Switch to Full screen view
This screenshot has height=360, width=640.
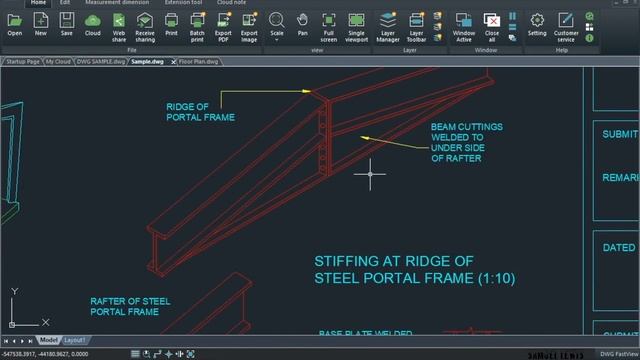click(x=329, y=27)
